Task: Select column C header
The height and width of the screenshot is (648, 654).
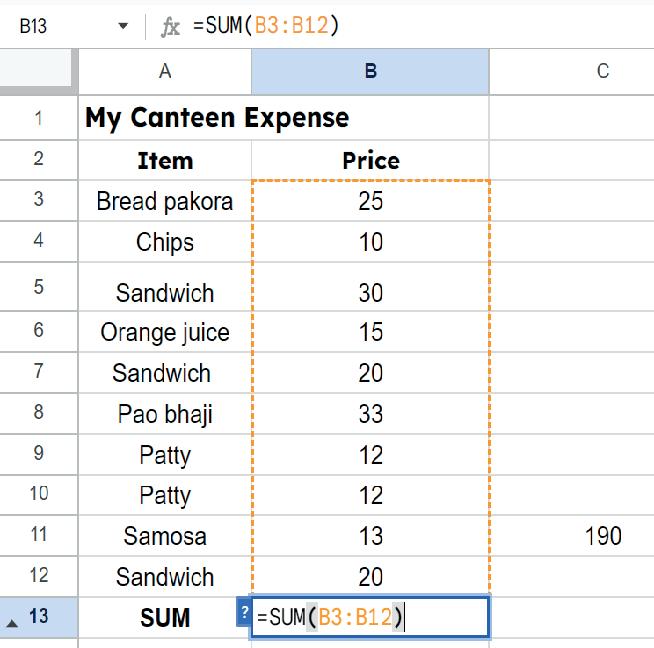Action: (x=602, y=71)
